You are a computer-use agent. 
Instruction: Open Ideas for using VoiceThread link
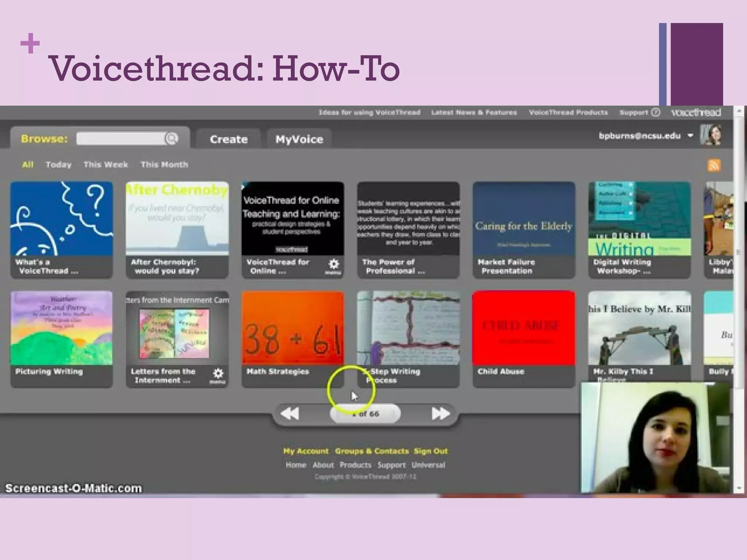pos(369,112)
